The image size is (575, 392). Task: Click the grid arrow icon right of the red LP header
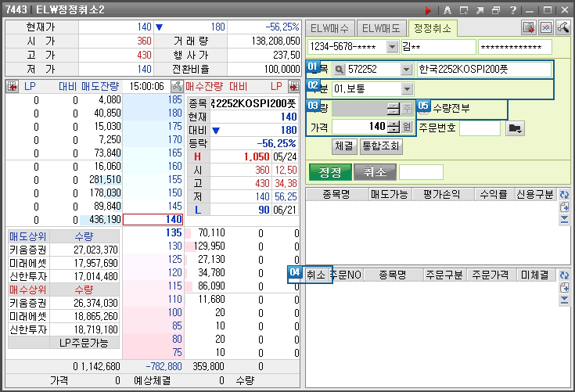(x=293, y=87)
